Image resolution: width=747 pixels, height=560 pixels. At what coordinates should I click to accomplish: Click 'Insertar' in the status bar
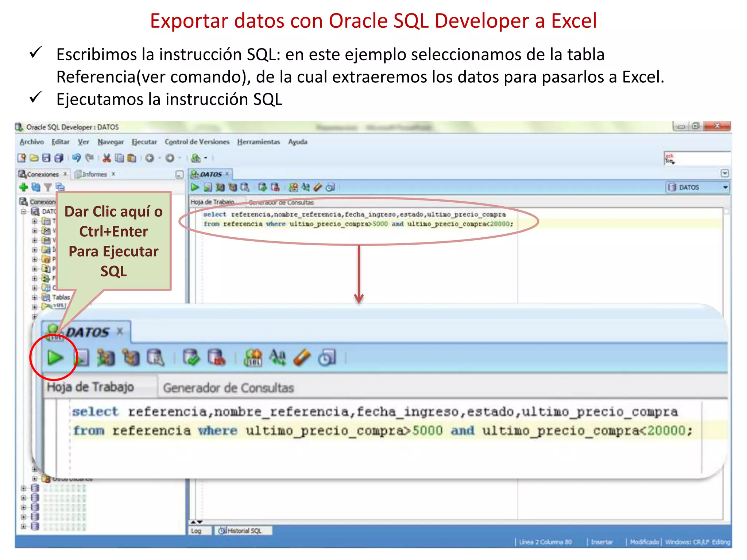click(x=602, y=542)
